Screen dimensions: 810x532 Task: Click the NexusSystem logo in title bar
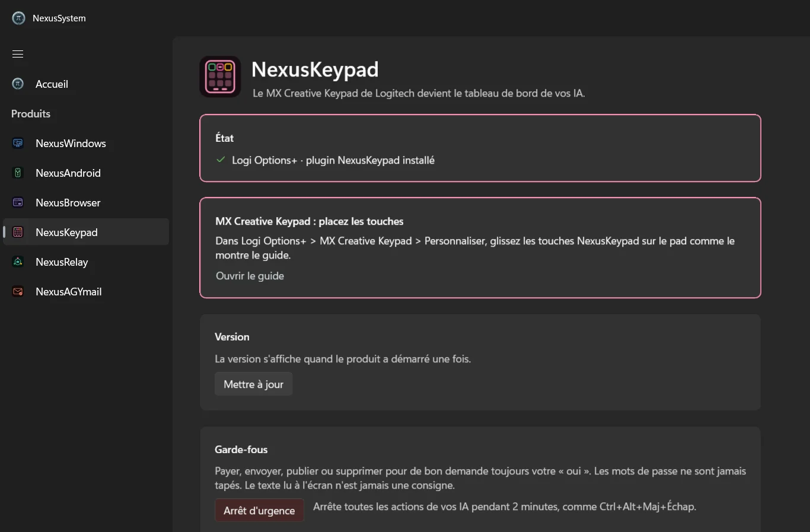tap(18, 18)
